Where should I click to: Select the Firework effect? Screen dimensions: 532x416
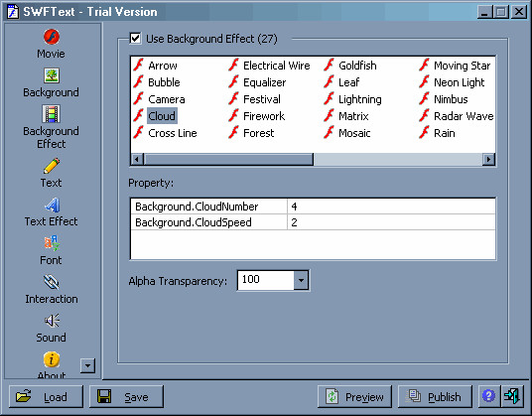coord(264,116)
